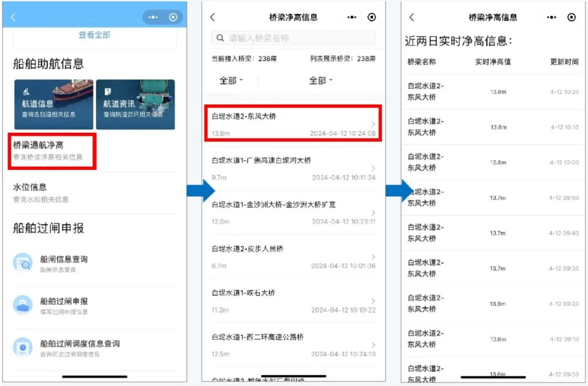This screenshot has height=386, width=588.
Task: Open 白坭水道2-炭步人民桥 row
Action: [293, 257]
